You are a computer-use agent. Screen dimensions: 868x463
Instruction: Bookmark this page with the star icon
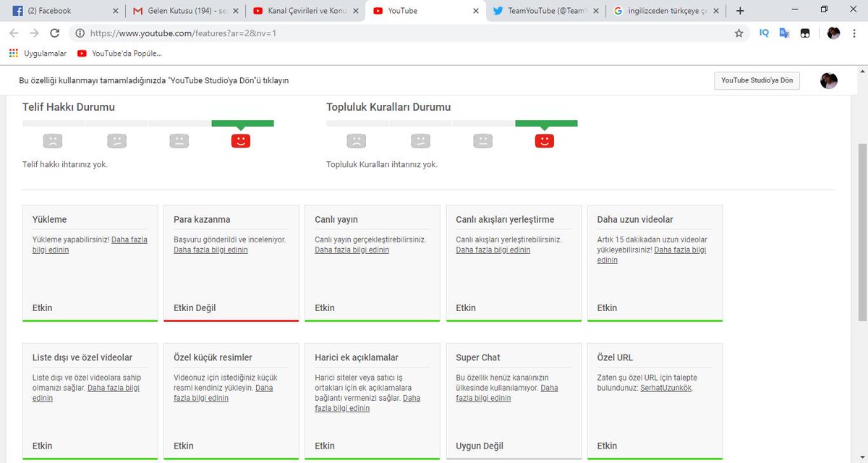[739, 33]
